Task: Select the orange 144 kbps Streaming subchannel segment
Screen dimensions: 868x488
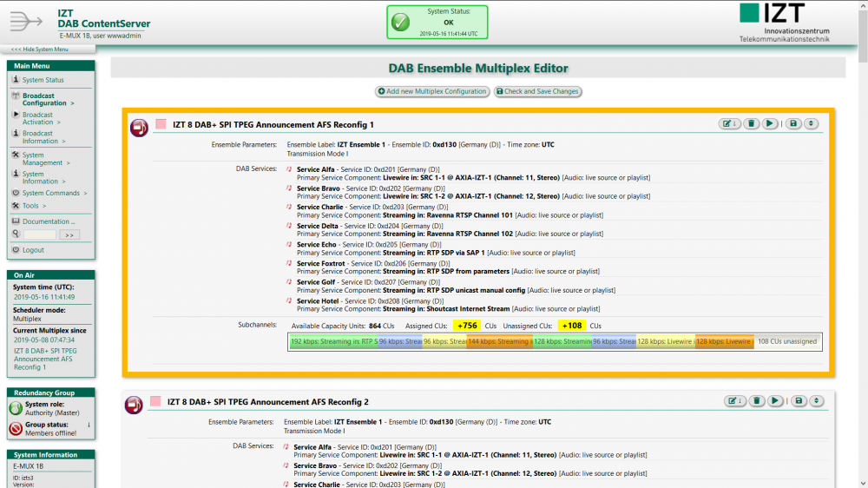Action: (499, 342)
